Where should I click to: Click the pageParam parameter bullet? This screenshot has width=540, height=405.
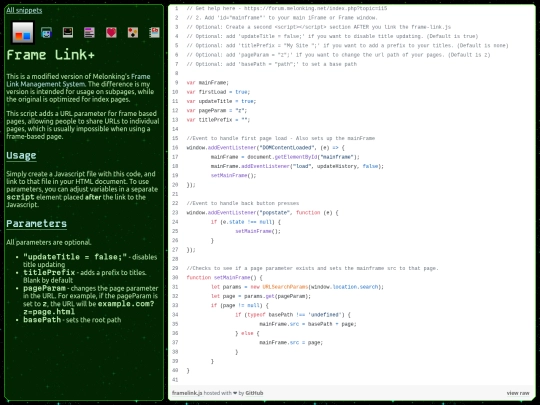pos(91,300)
